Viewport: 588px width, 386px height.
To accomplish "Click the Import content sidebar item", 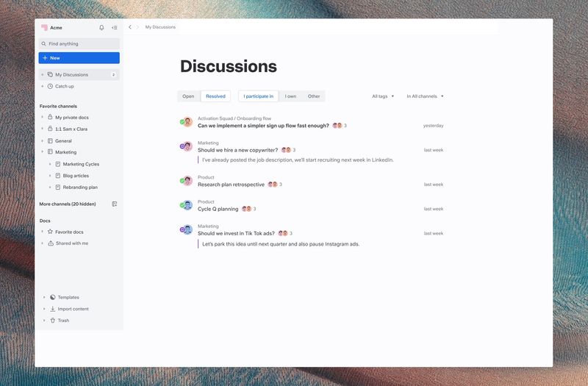I will 73,309.
